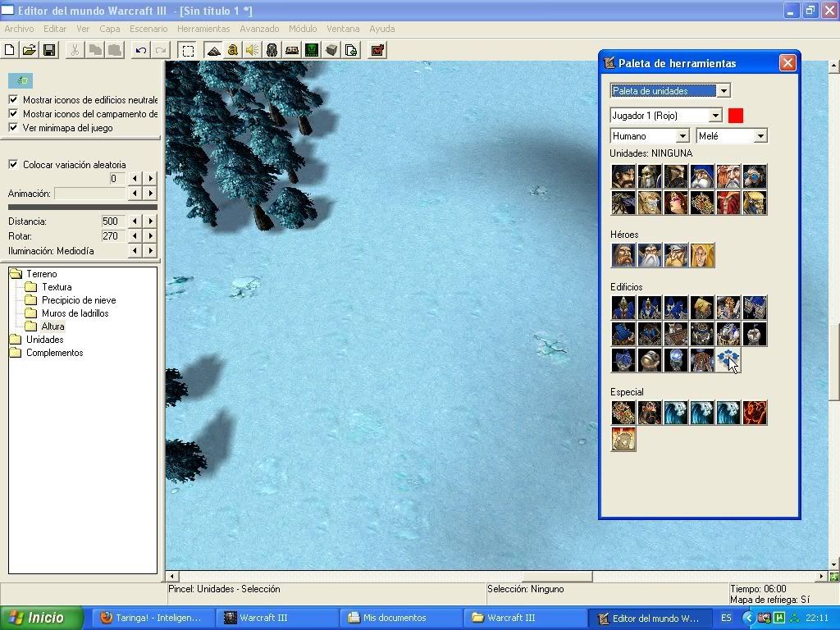Open the Módulo menu
The image size is (840, 630).
[303, 29]
